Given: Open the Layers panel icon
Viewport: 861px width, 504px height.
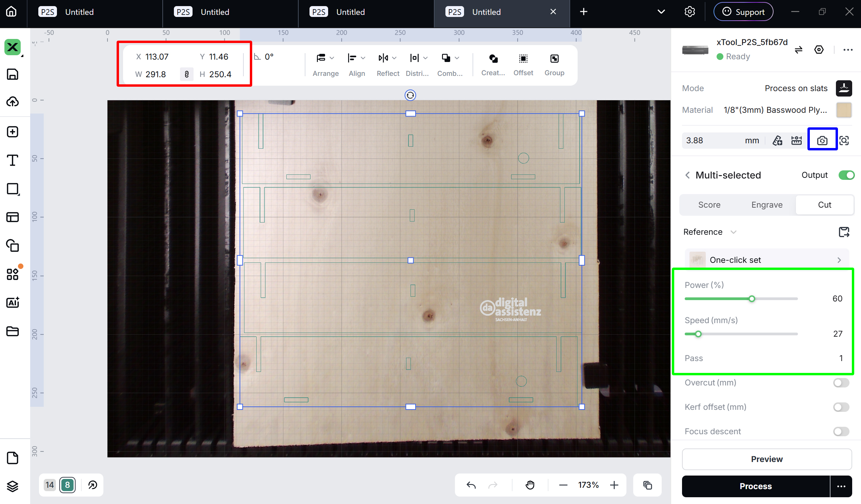Looking at the screenshot, I should [13, 486].
